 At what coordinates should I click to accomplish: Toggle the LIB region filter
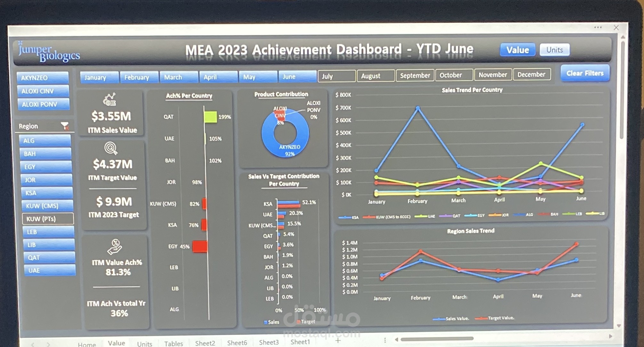tap(49, 245)
